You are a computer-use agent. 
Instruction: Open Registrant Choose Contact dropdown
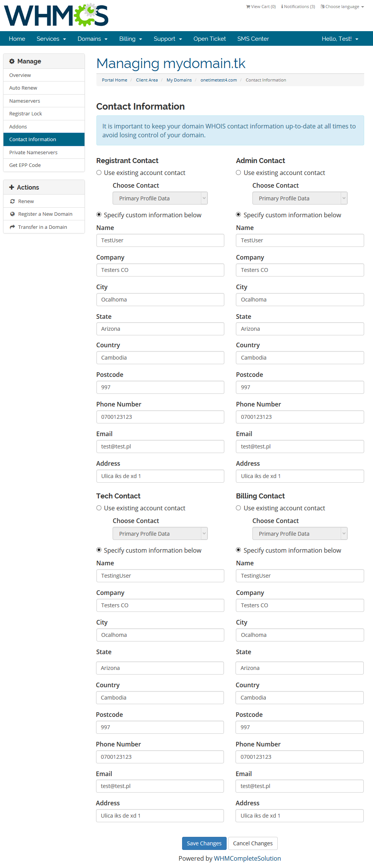tap(160, 198)
